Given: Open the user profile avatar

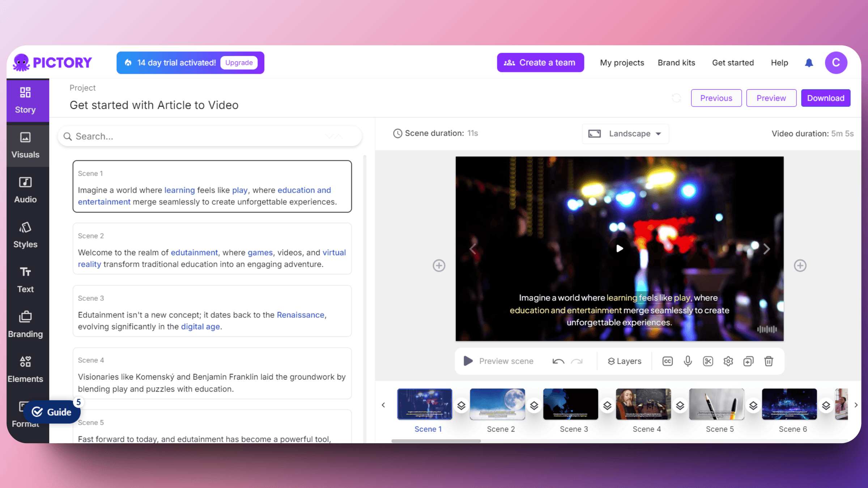Looking at the screenshot, I should tap(836, 63).
